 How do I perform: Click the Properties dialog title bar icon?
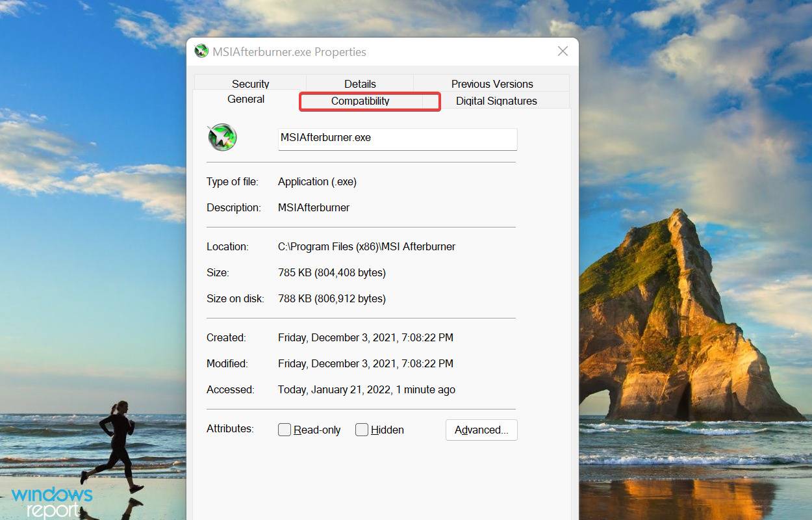click(x=201, y=51)
